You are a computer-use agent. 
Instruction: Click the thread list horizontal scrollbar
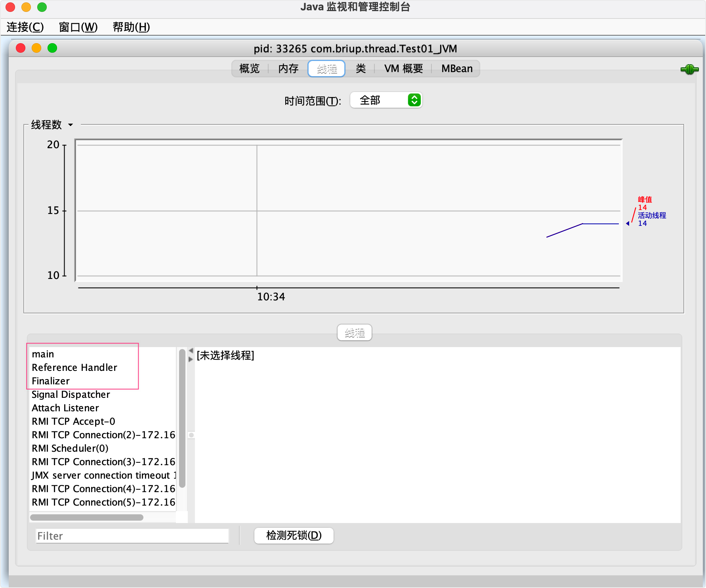click(x=87, y=517)
